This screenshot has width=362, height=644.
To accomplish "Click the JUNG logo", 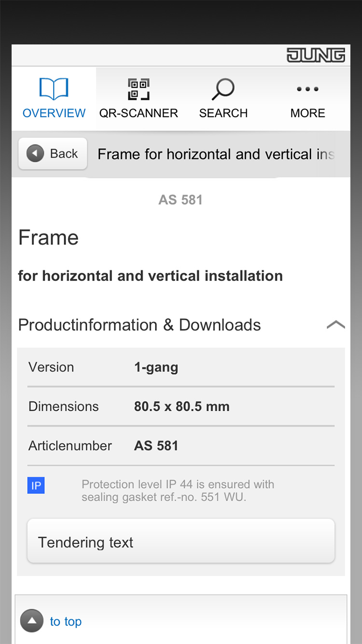I will [x=316, y=56].
